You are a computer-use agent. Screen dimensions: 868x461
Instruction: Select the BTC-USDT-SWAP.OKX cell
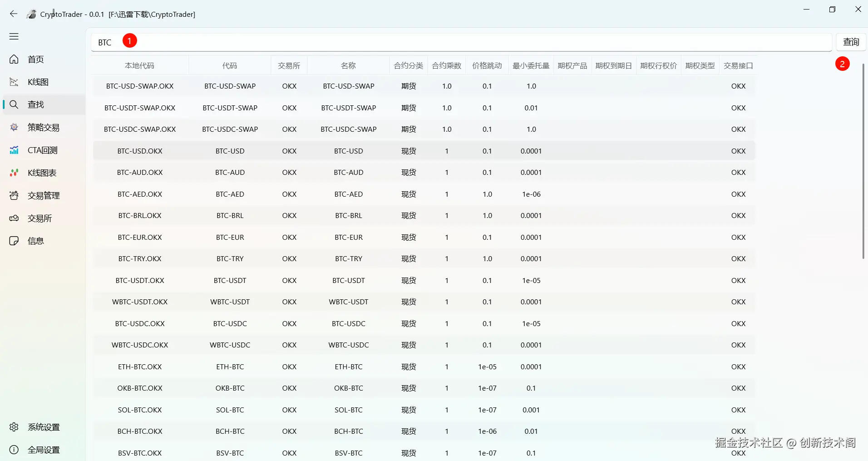click(x=140, y=108)
